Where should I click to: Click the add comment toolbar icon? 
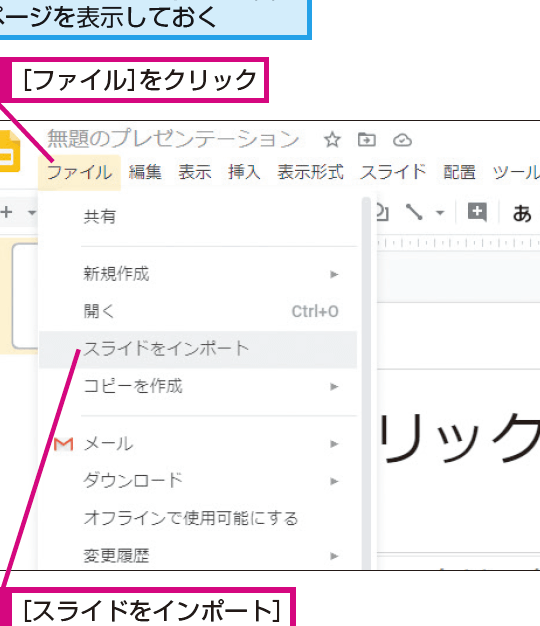click(477, 212)
